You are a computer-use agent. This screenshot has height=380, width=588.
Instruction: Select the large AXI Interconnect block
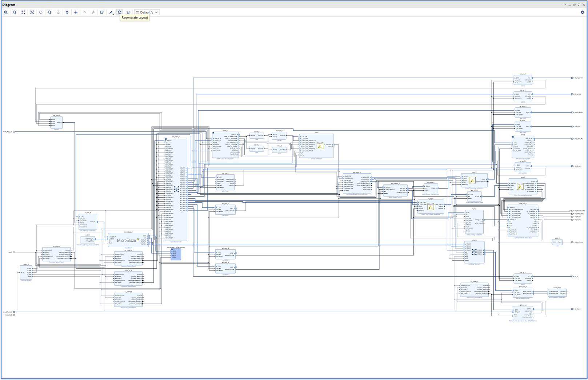coord(176,189)
